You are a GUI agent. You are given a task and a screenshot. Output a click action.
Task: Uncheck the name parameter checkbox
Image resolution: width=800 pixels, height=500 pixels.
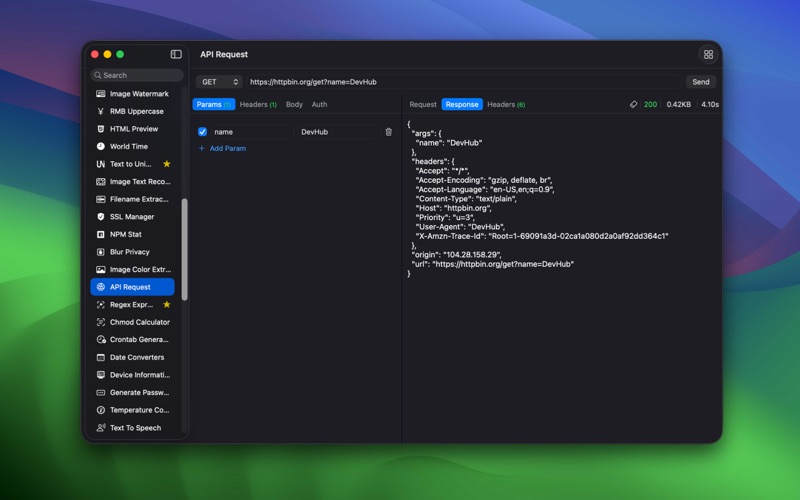[203, 132]
